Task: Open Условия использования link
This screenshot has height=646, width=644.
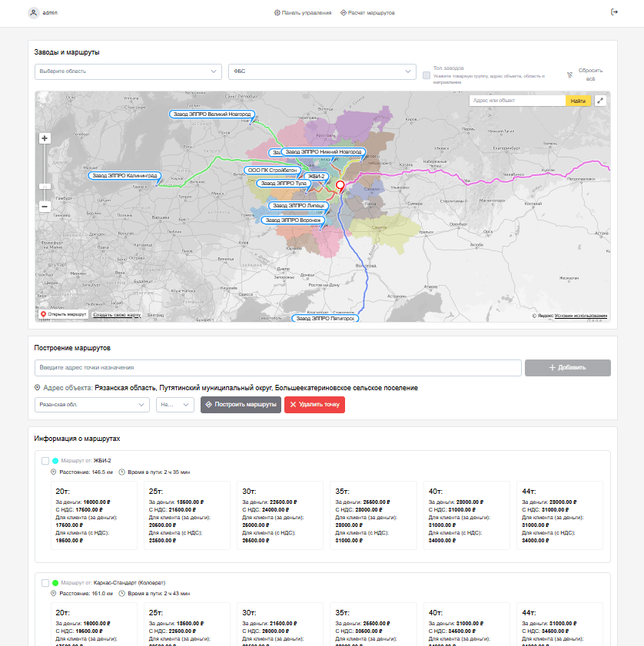Action: coord(580,316)
